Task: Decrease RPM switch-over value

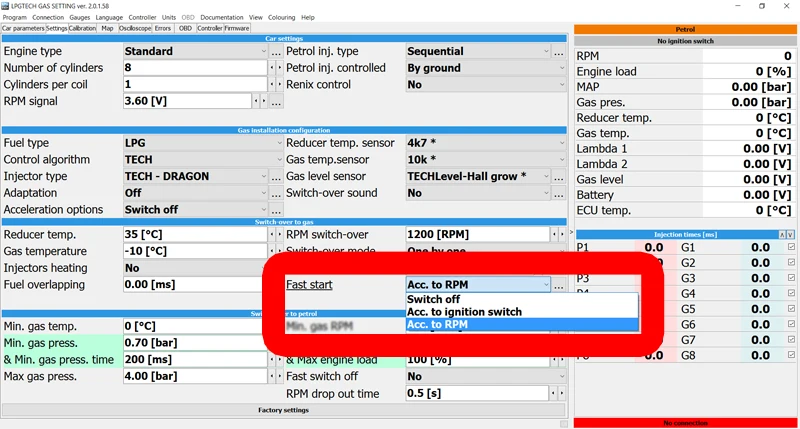Action: 555,235
